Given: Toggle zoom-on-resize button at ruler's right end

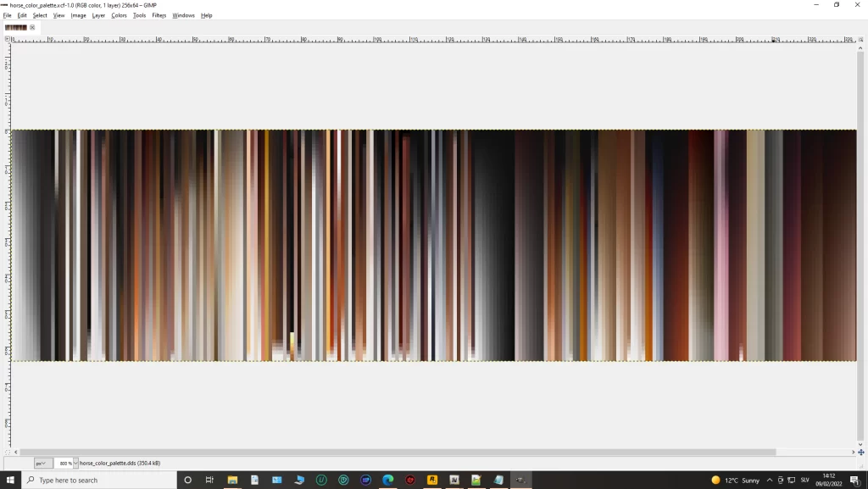Looking at the screenshot, I should (x=860, y=39).
